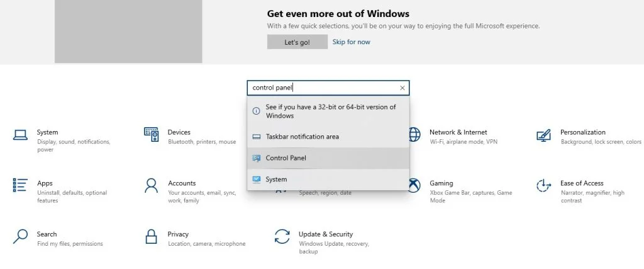Image resolution: width=644 pixels, height=269 pixels.
Task: Open the Accounts person icon
Action: (151, 185)
